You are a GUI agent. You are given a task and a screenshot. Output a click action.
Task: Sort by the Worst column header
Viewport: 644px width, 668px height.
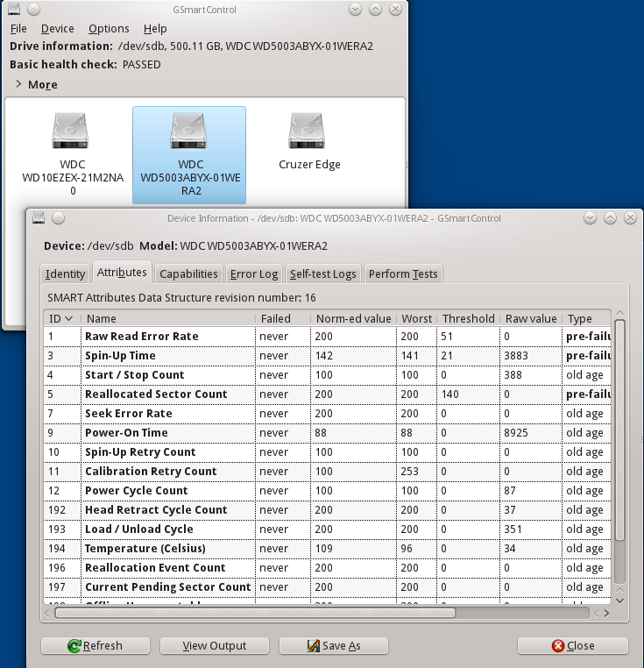click(416, 319)
